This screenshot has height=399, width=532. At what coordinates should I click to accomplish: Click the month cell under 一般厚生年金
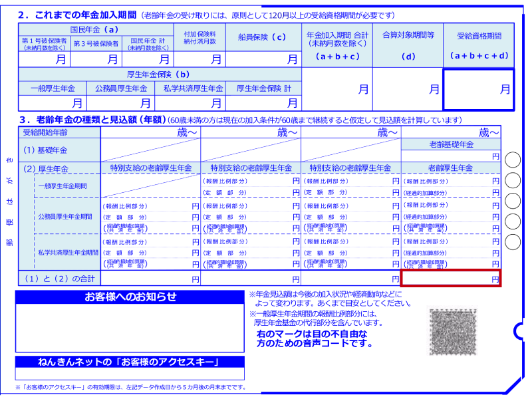pos(53,103)
